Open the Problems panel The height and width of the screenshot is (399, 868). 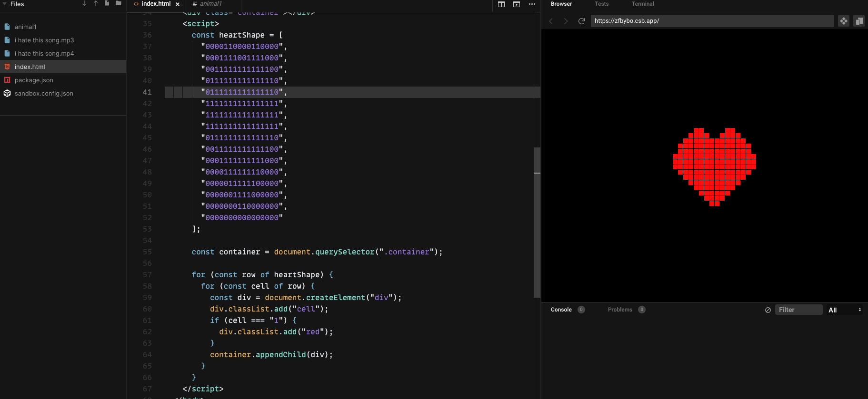coord(620,310)
